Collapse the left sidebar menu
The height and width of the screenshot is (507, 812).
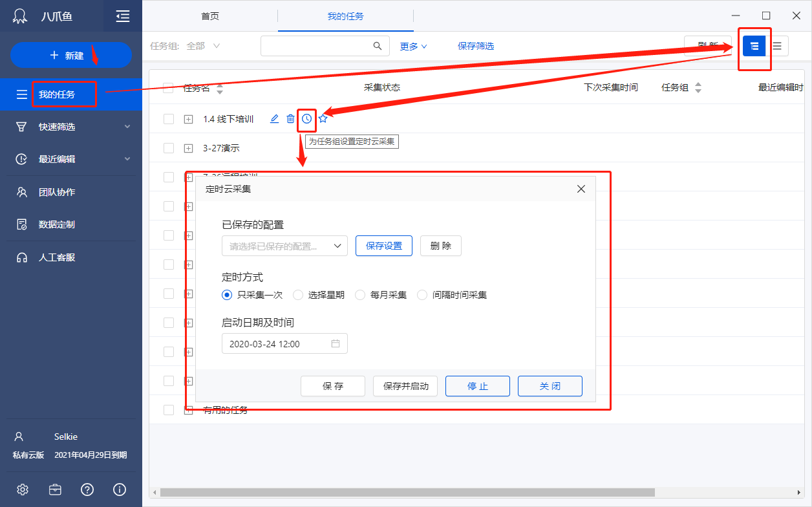pos(122,17)
